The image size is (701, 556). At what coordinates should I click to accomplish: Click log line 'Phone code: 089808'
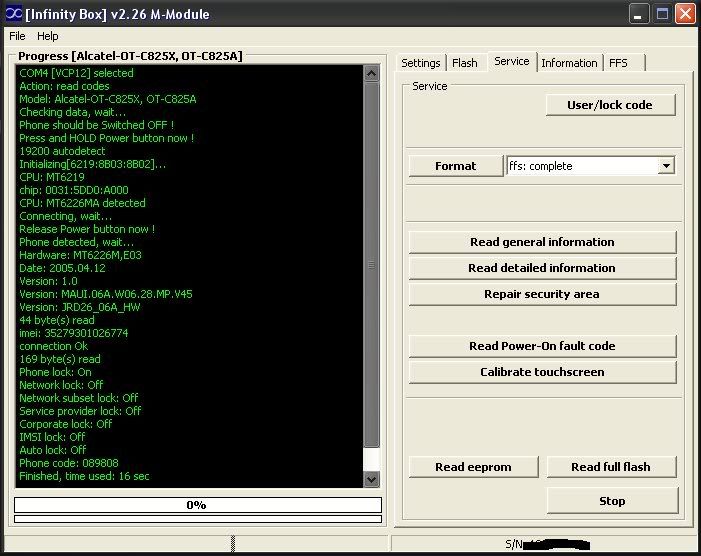pos(69,463)
